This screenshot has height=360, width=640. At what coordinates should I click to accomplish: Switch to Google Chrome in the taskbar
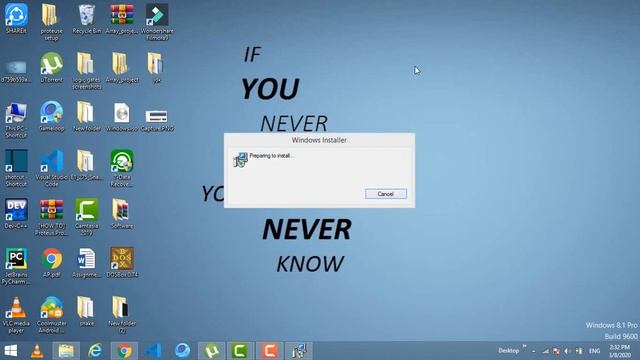pos(124,351)
